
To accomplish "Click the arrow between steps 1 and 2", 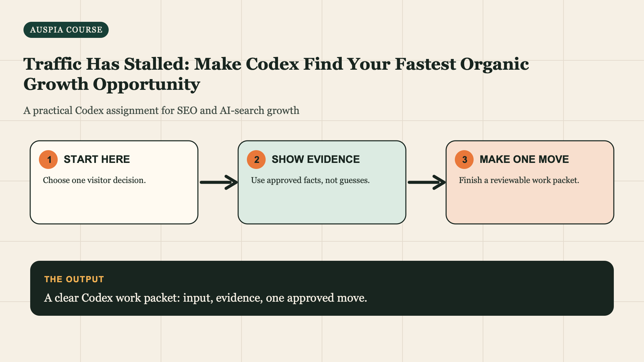I will [219, 182].
